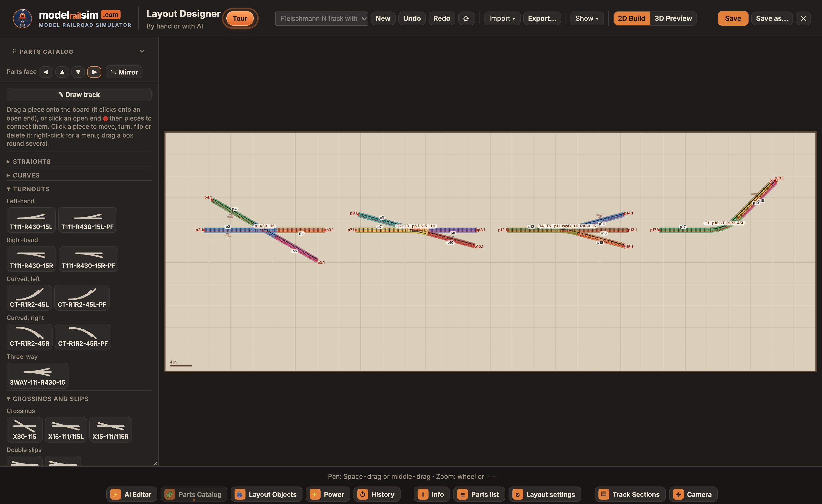Image resolution: width=822 pixels, height=504 pixels.
Task: Pick the T111-R430-15R-PF turnout
Action: (x=89, y=259)
